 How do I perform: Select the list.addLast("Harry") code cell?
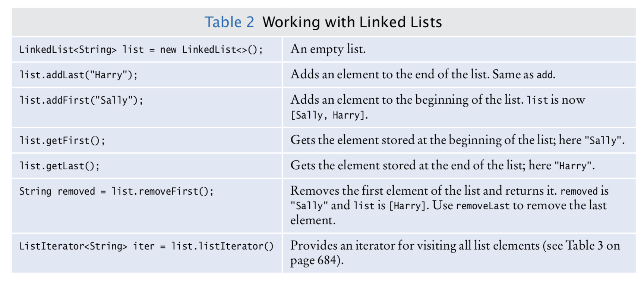(x=78, y=75)
